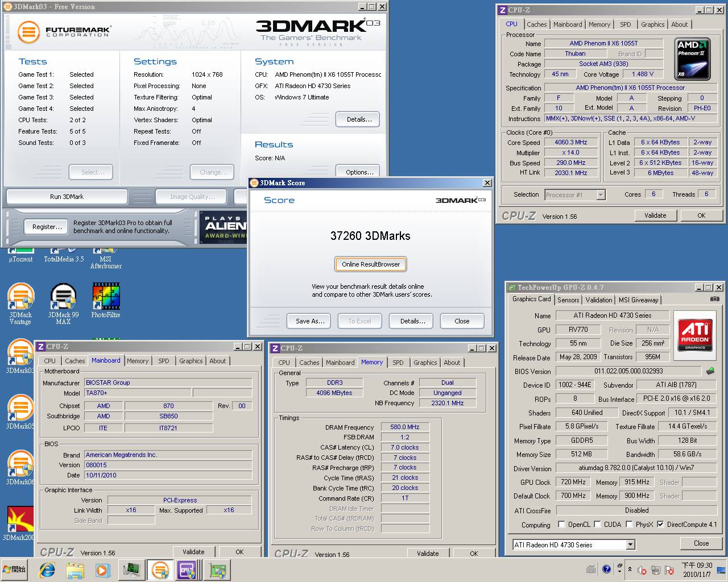728x582 pixels.
Task: Switch to CPU-Z taskbar item
Action: [188, 570]
